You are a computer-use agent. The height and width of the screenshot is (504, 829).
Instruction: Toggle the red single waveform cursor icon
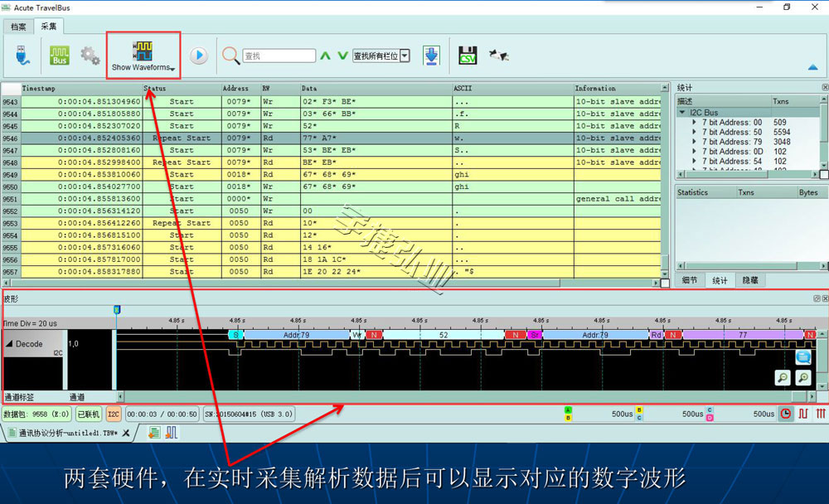(x=803, y=414)
